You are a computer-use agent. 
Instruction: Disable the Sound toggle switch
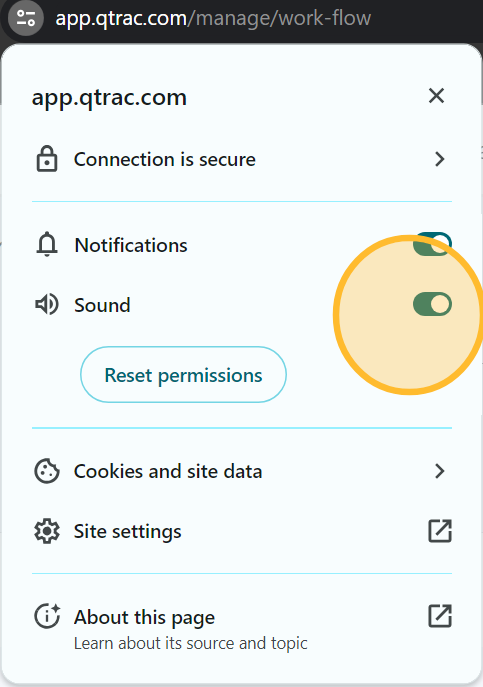click(432, 304)
